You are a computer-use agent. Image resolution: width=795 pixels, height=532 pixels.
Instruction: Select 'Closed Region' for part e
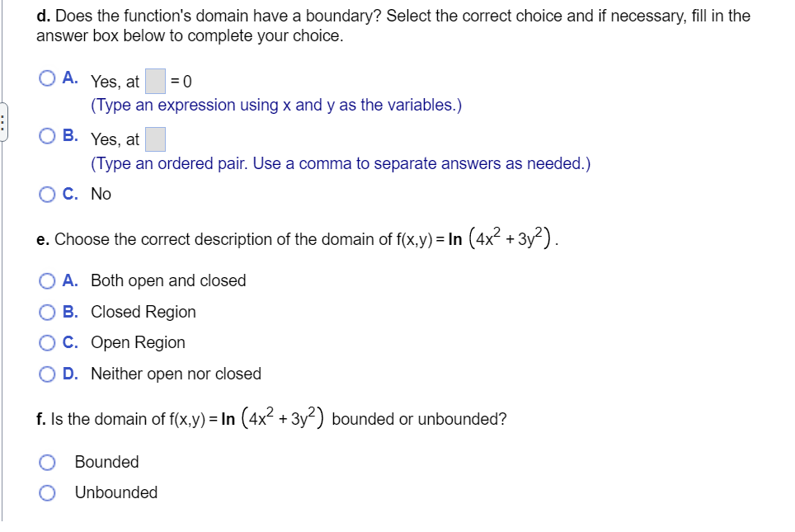(x=47, y=312)
